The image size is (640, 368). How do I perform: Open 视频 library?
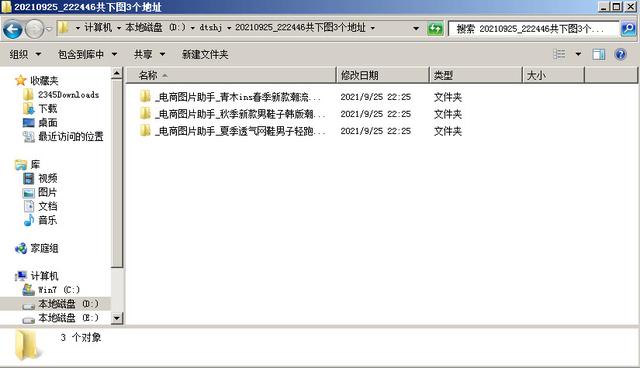48,178
